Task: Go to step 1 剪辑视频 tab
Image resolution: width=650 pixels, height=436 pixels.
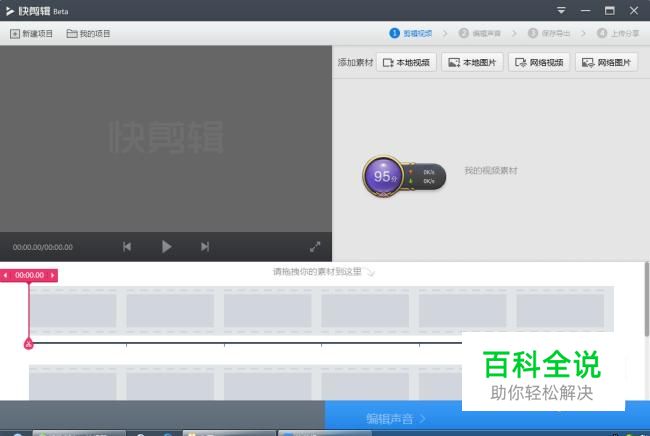Action: click(x=411, y=33)
